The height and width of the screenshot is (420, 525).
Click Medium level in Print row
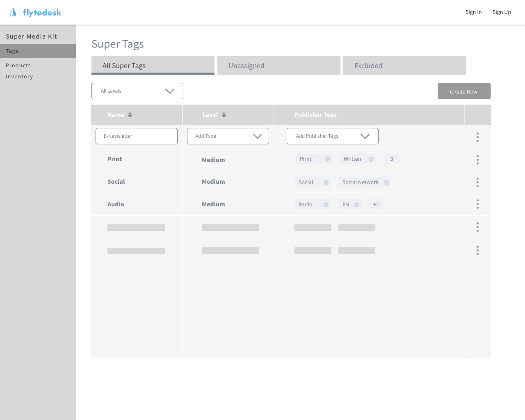pos(213,160)
